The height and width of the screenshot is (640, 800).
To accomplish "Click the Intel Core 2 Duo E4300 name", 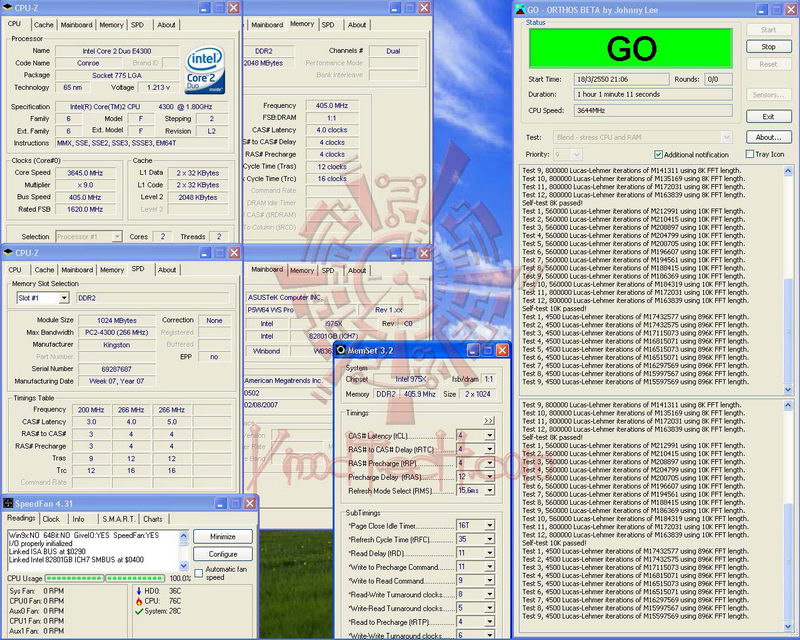I will [x=117, y=51].
